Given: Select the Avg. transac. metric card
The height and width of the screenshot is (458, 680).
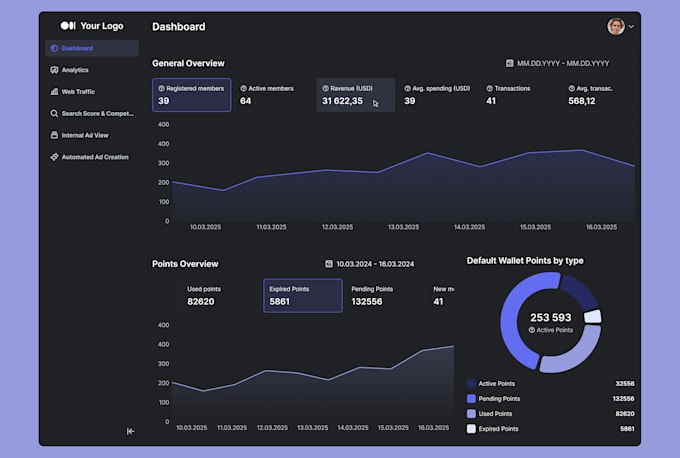Looking at the screenshot, I should (598, 95).
